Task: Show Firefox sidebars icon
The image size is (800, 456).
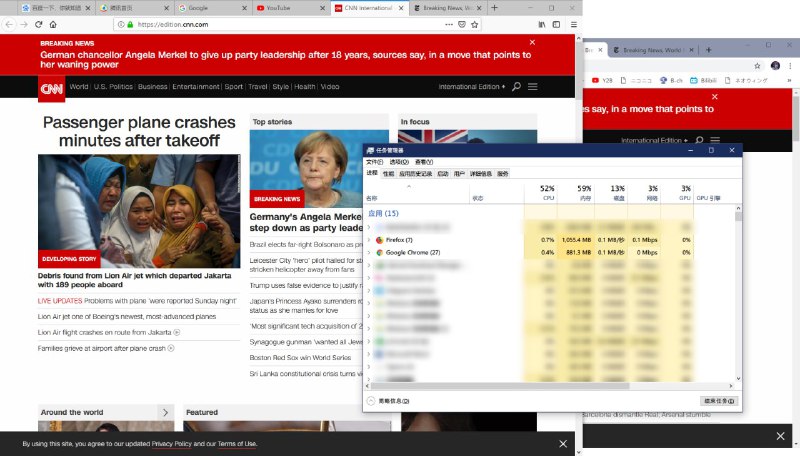Action: (557, 24)
